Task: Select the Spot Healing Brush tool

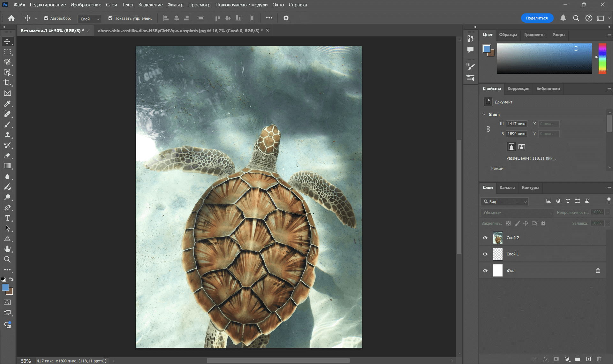Action: [x=7, y=114]
